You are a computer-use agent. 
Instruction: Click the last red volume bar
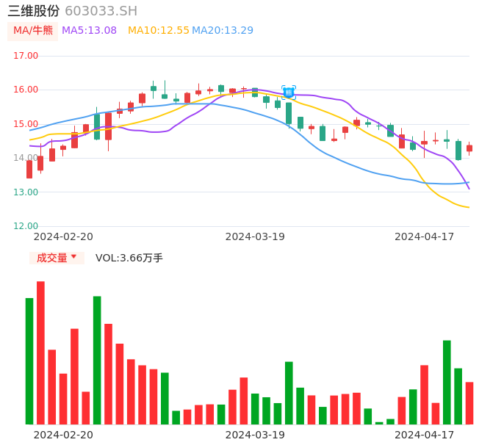pyautogui.click(x=469, y=403)
